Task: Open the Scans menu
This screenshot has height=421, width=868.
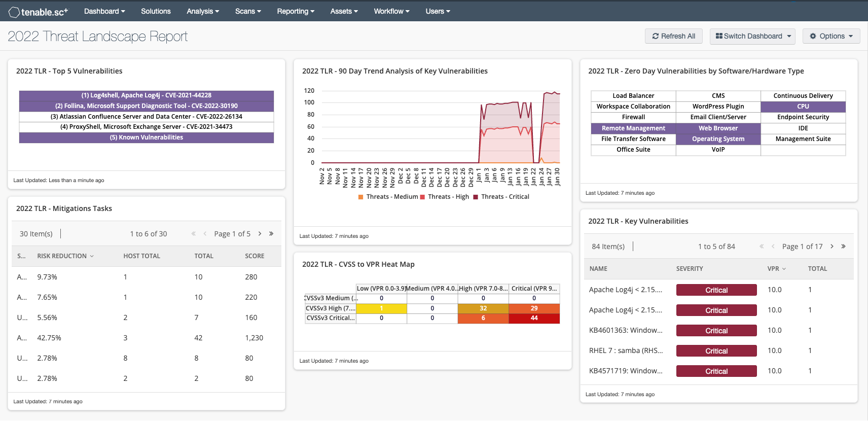Action: pos(248,11)
